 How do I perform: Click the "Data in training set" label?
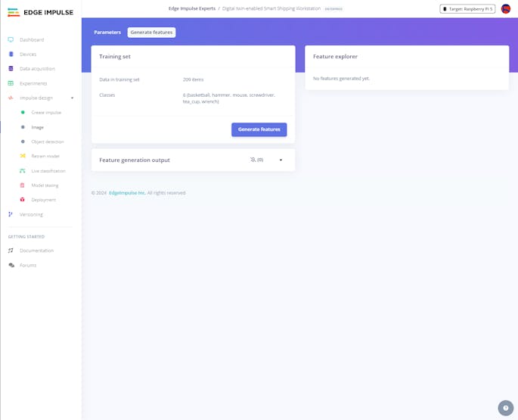tap(119, 79)
